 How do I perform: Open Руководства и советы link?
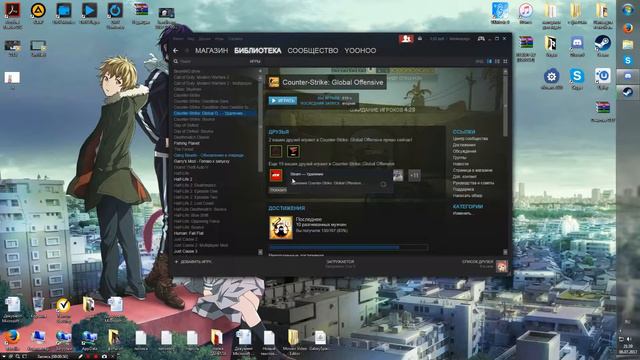(x=473, y=183)
